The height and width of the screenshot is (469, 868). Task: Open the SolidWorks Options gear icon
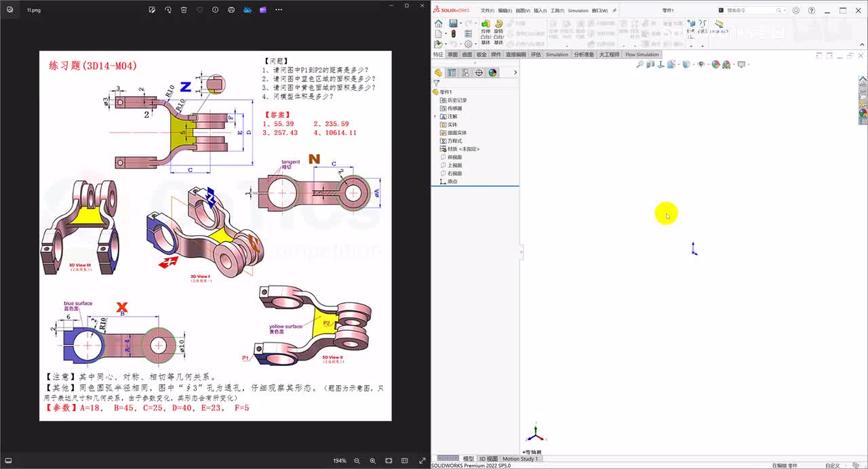pyautogui.click(x=468, y=44)
